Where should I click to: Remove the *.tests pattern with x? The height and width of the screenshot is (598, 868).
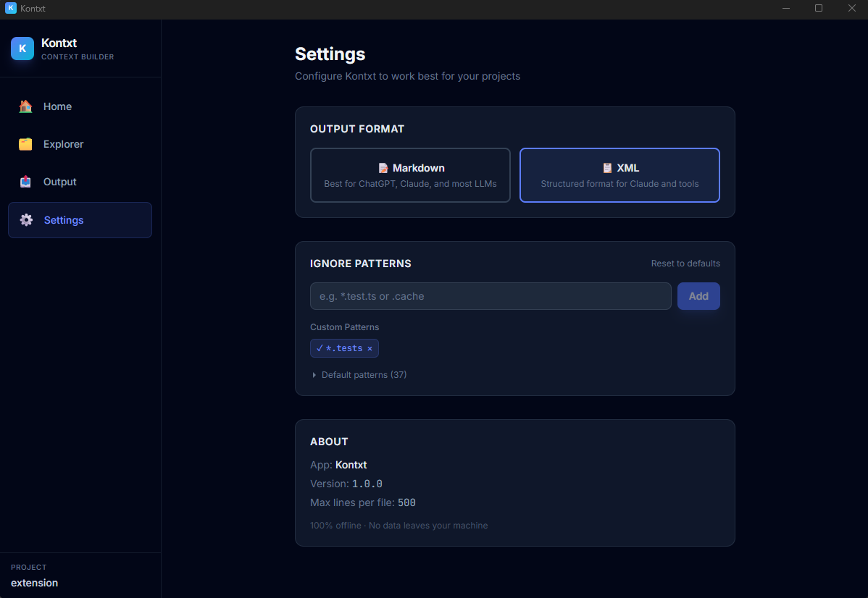(x=370, y=348)
